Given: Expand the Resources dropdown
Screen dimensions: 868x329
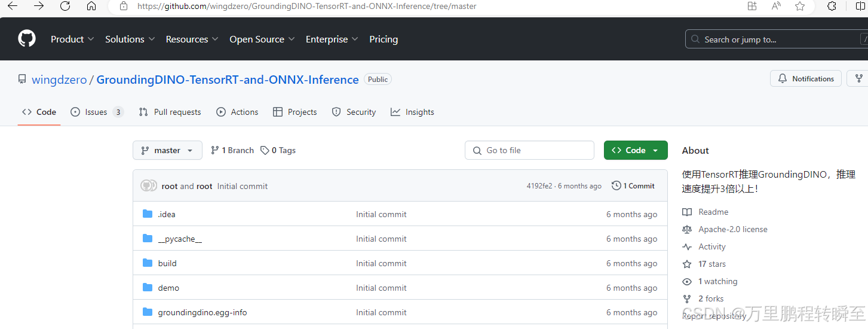Looking at the screenshot, I should click(x=192, y=39).
